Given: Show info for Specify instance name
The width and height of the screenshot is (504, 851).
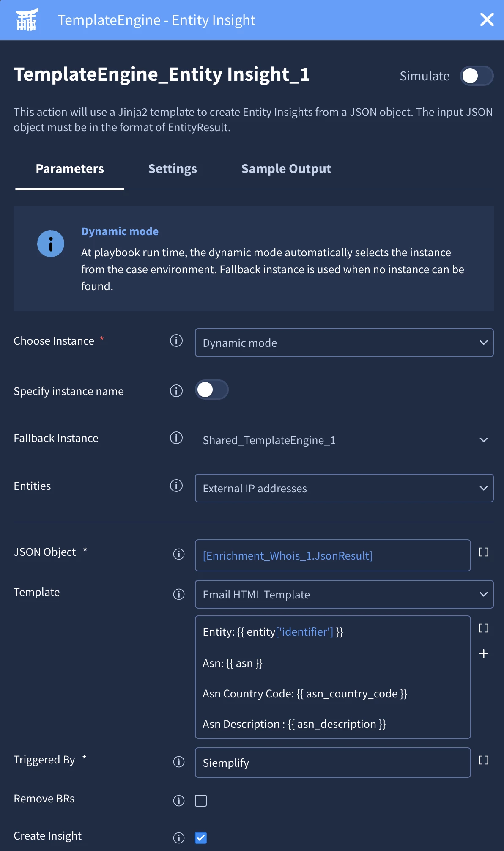Looking at the screenshot, I should coord(176,391).
